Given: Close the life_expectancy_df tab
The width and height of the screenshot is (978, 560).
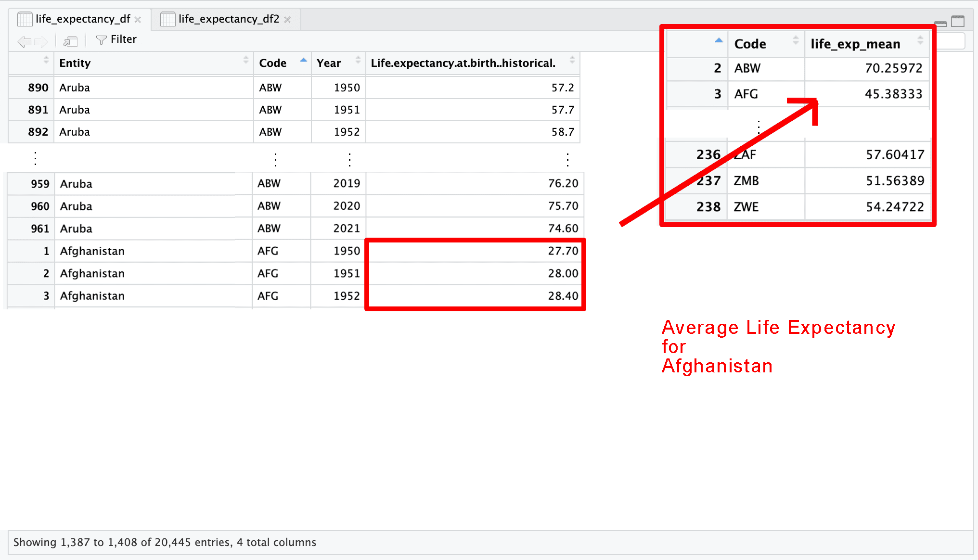Looking at the screenshot, I should coord(138,20).
